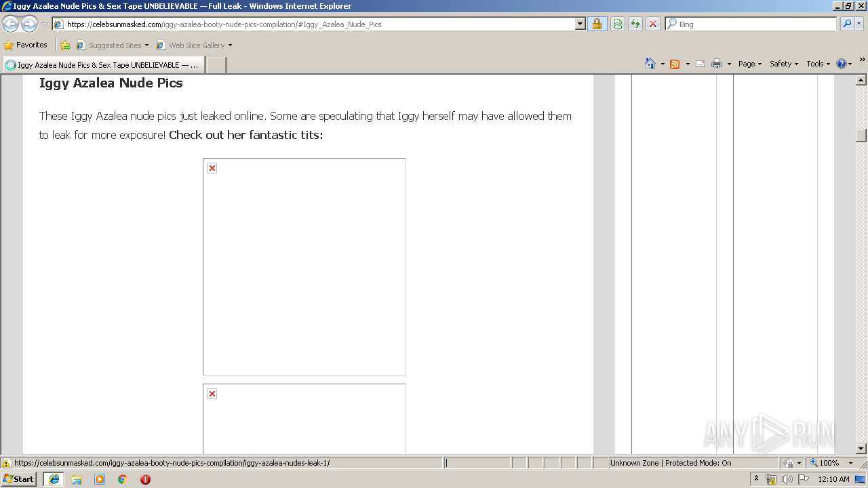Expand the Help dropdown arrow
The width and height of the screenshot is (868, 488).
[850, 64]
